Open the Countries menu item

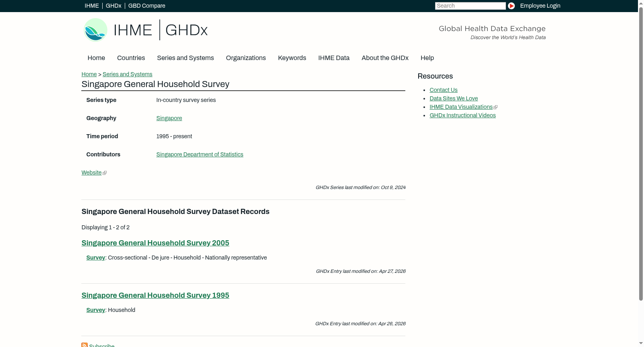point(131,58)
